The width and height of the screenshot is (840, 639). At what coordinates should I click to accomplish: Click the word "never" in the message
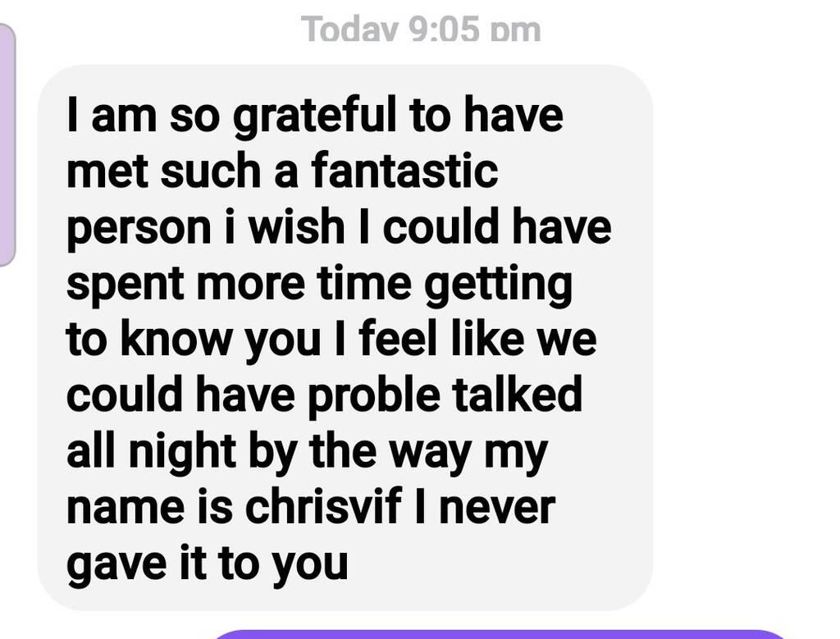[x=497, y=508]
